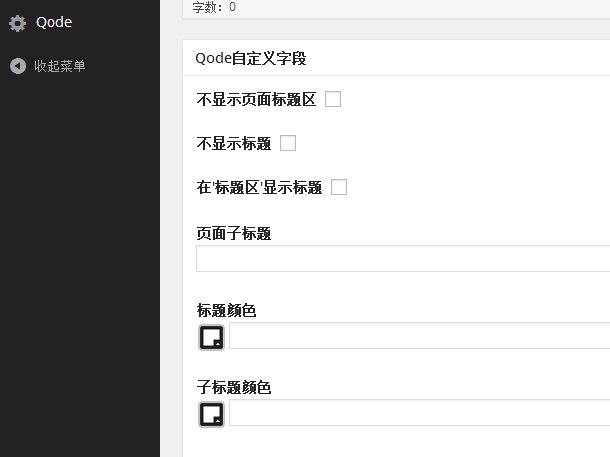
Task: Open the 子标题颜色 color picker swatch
Action: [x=212, y=415]
